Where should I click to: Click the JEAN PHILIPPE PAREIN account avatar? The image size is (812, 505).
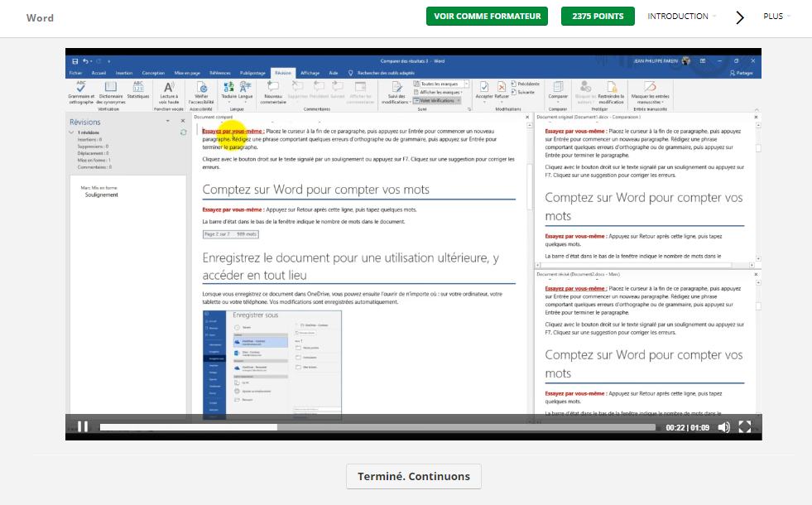(686, 61)
